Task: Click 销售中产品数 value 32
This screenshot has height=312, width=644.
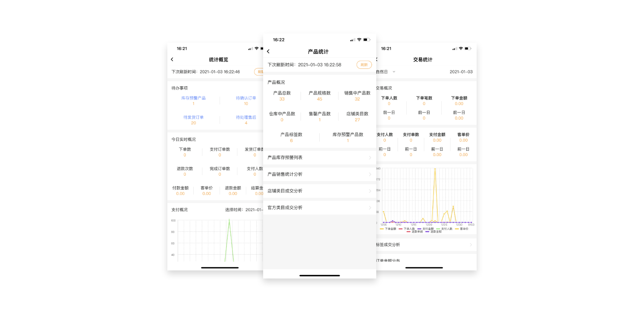Action: (357, 99)
